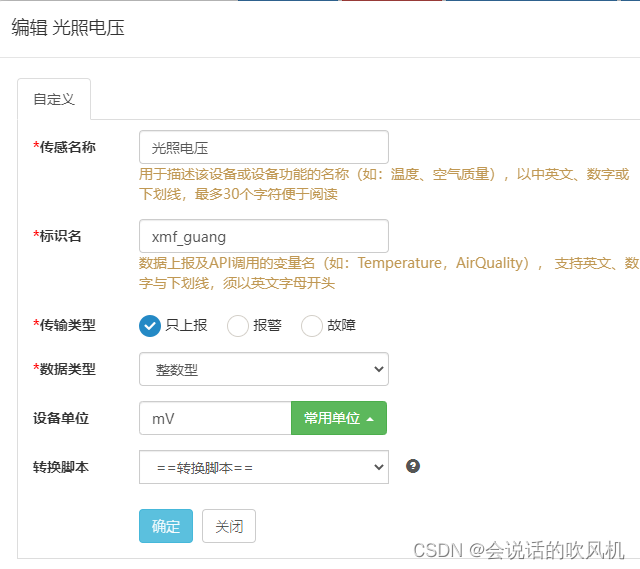Image resolution: width=640 pixels, height=569 pixels.
Task: Select the 报警 radio option
Action: point(238,326)
